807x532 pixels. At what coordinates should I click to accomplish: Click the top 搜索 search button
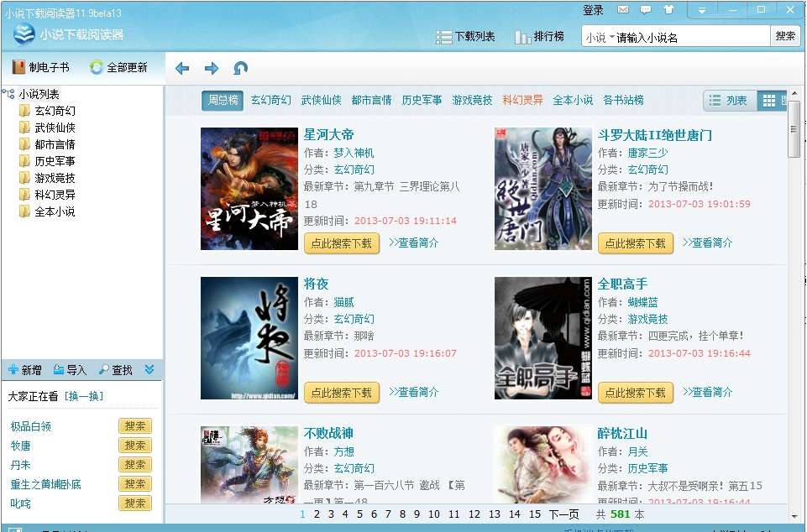785,36
